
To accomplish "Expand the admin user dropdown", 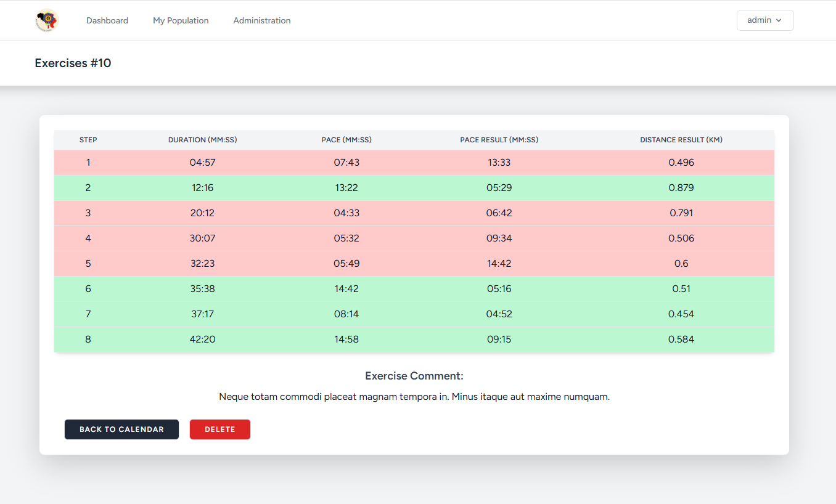I will [x=764, y=20].
